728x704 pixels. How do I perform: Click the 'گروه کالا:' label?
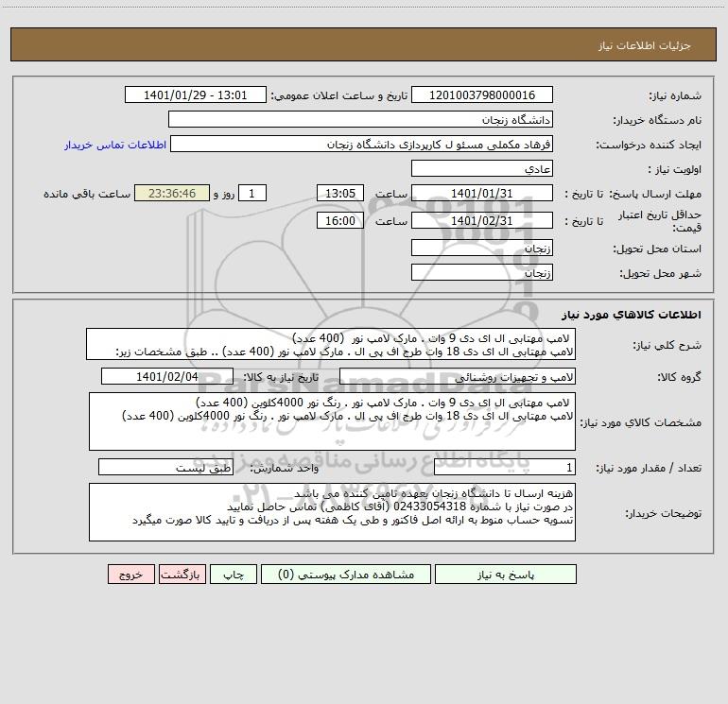tap(679, 377)
